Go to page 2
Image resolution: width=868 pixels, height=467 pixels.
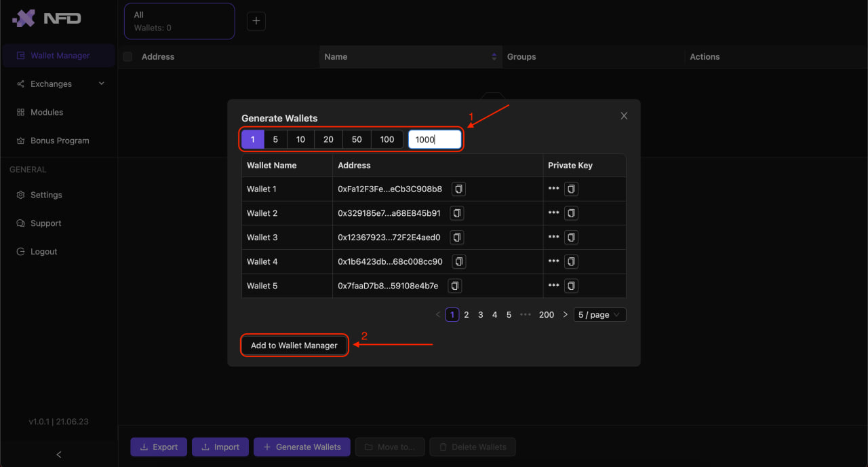467,315
